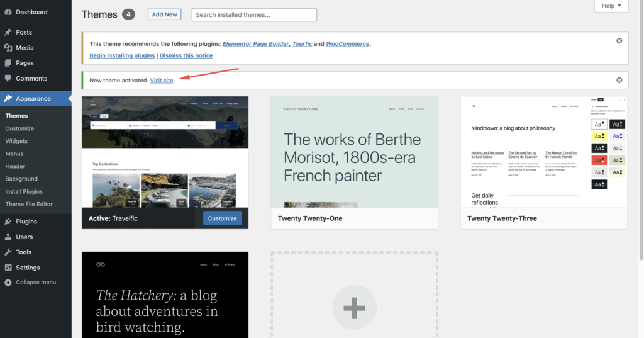Click the Comments speech bubble icon
This screenshot has height=338, width=644.
point(8,78)
